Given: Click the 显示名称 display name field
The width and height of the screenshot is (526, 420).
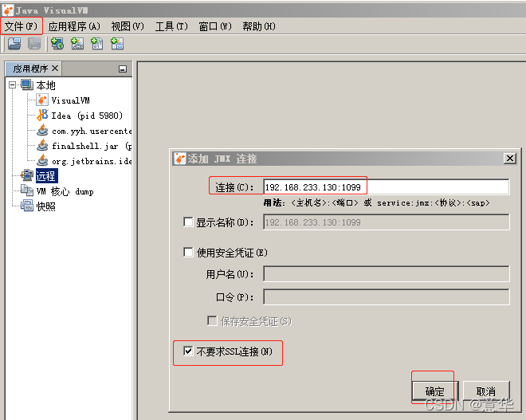Looking at the screenshot, I should [x=386, y=222].
